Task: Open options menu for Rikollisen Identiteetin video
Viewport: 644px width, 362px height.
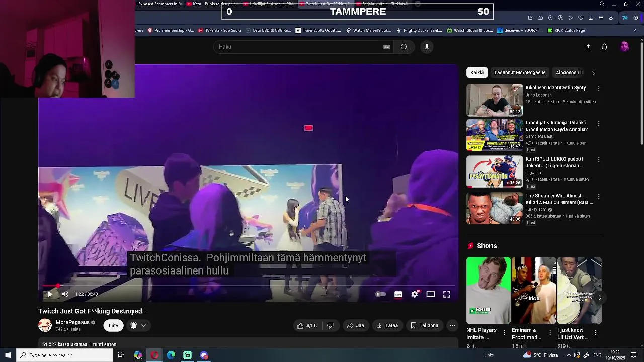Action: [x=599, y=88]
